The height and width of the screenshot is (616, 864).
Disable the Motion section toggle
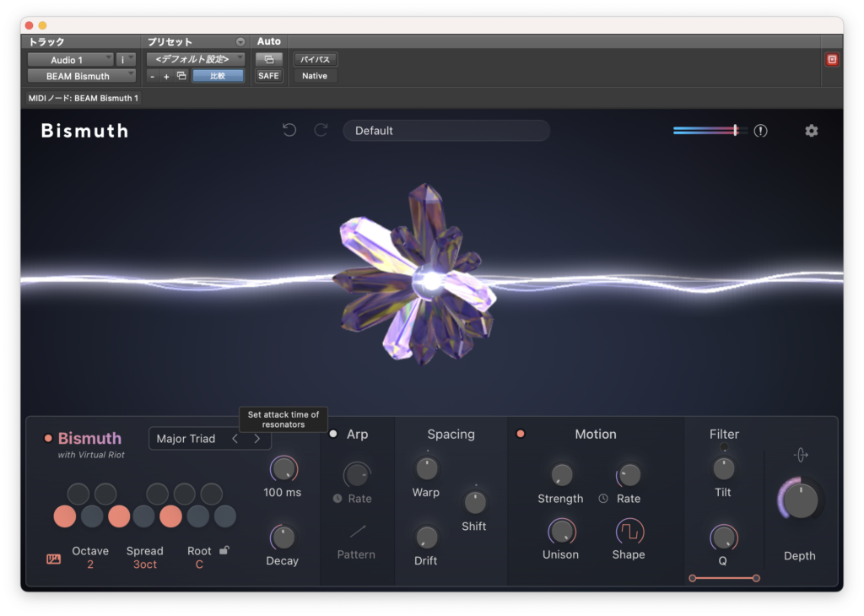click(x=520, y=434)
